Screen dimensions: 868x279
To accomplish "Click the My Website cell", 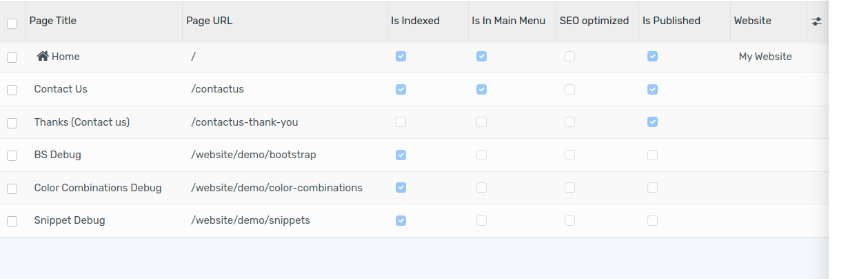I will 765,57.
